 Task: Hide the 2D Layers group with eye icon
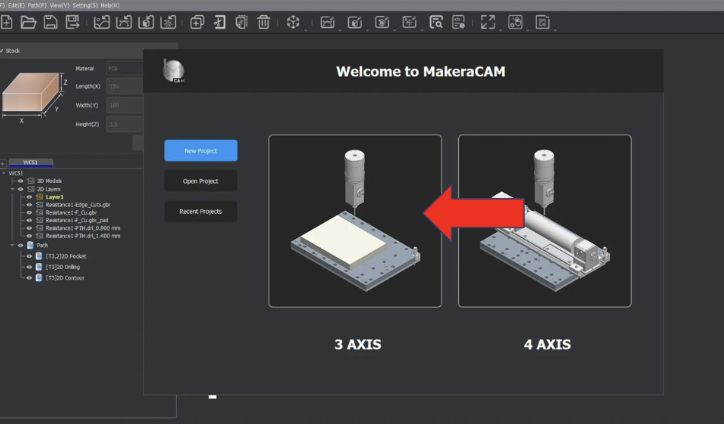20,189
